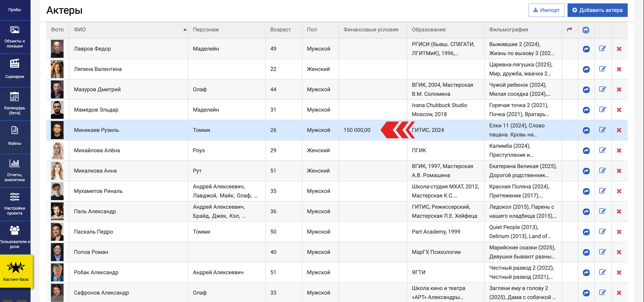The height and width of the screenshot is (302, 644).
Task: Open Паскаль Педро photo thumbnail
Action: 57,232
